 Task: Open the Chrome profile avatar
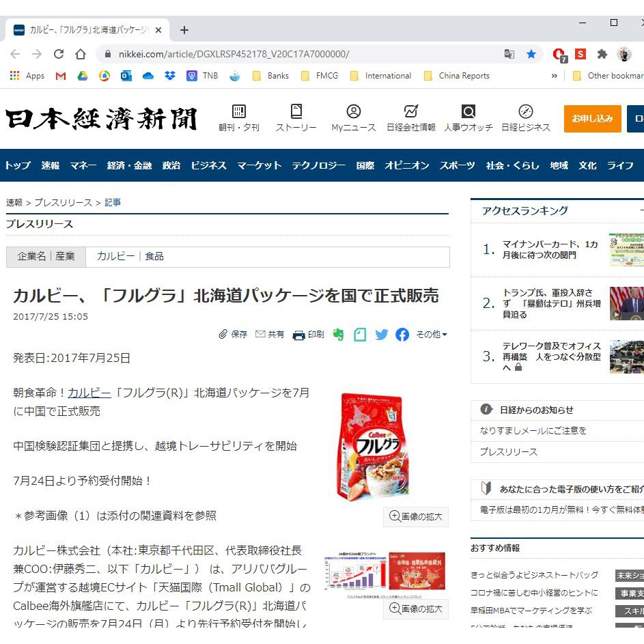(624, 54)
